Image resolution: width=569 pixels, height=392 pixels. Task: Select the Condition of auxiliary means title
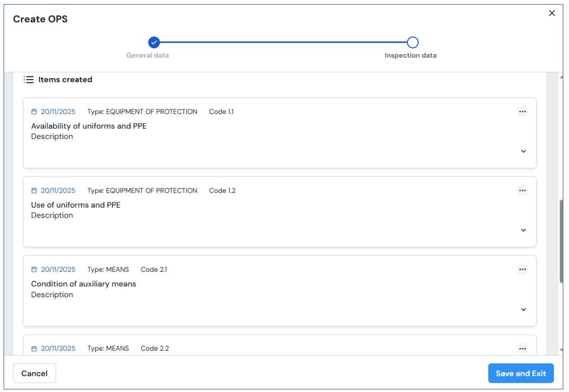83,284
